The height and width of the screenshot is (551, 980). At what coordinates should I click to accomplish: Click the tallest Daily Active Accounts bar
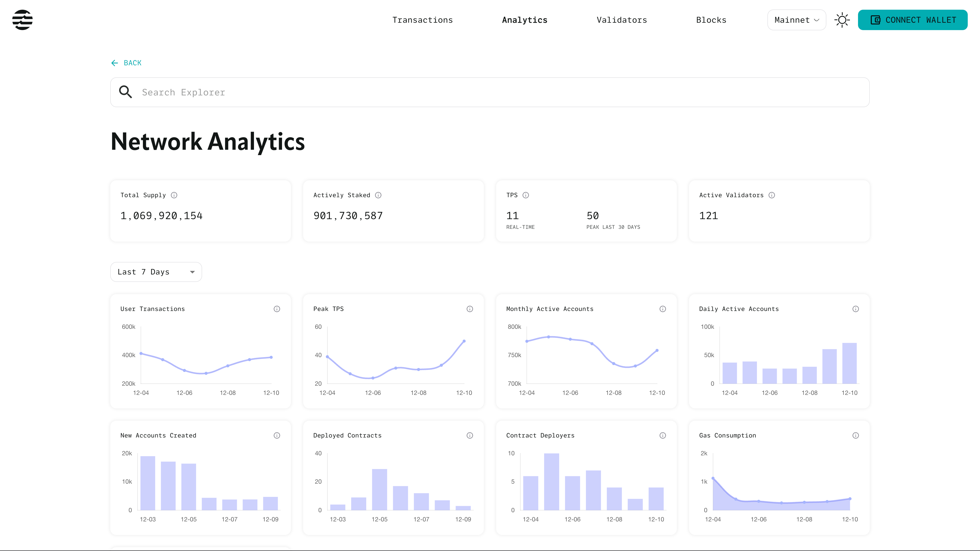pos(849,363)
